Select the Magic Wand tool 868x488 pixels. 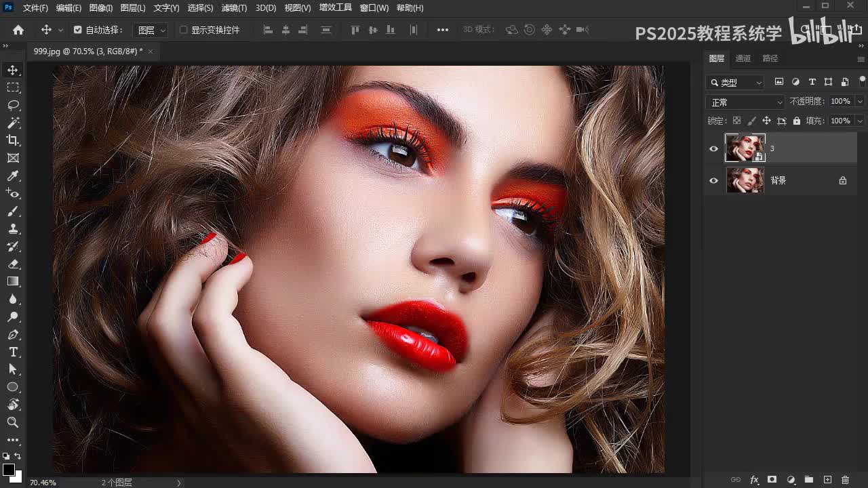pyautogui.click(x=13, y=123)
